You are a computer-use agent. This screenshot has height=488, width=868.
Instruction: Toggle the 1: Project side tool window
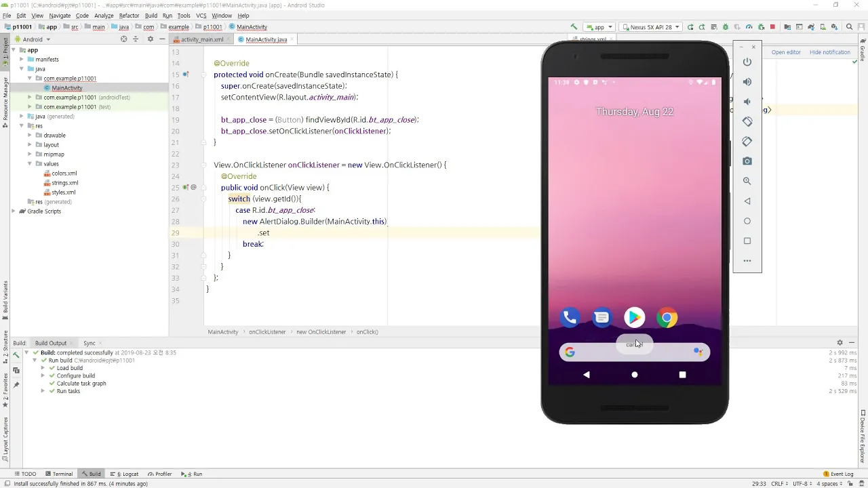pos(5,52)
